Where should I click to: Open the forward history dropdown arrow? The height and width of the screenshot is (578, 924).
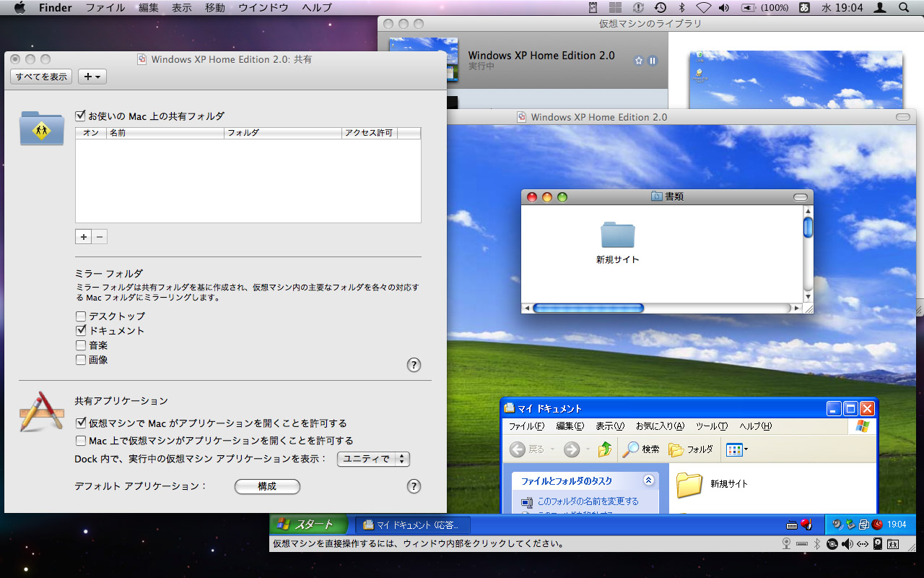(x=587, y=449)
